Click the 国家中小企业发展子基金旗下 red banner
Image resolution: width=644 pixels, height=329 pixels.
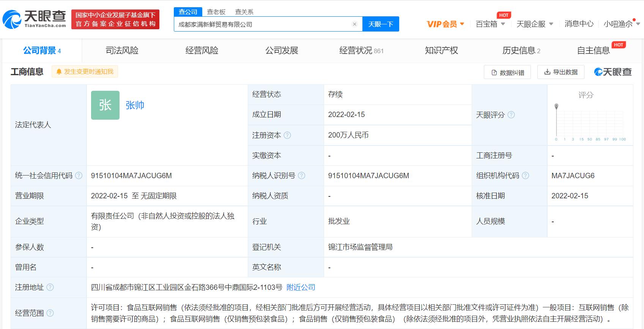(x=115, y=19)
